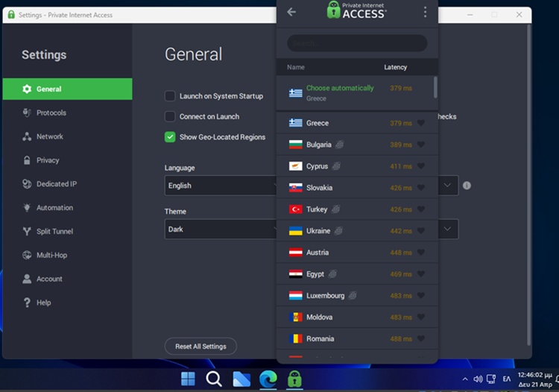559x392 pixels.
Task: Open the Theme dropdown showing Dark
Action: tap(221, 229)
